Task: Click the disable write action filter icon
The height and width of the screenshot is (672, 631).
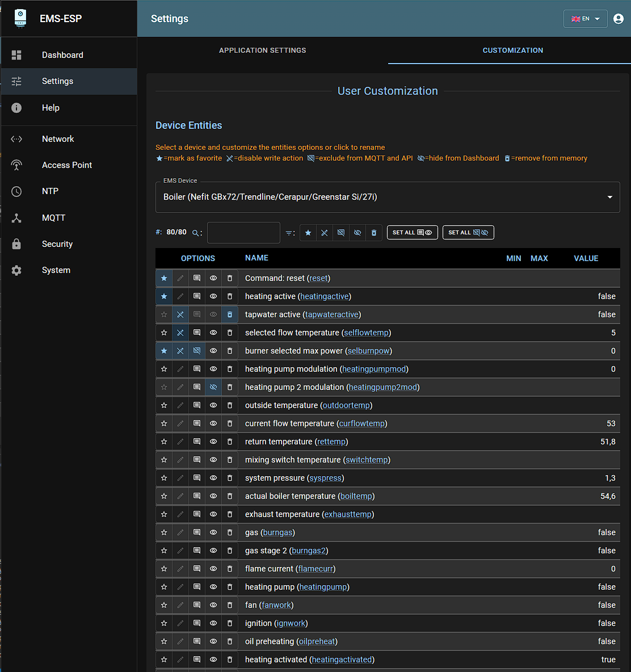Action: point(325,233)
